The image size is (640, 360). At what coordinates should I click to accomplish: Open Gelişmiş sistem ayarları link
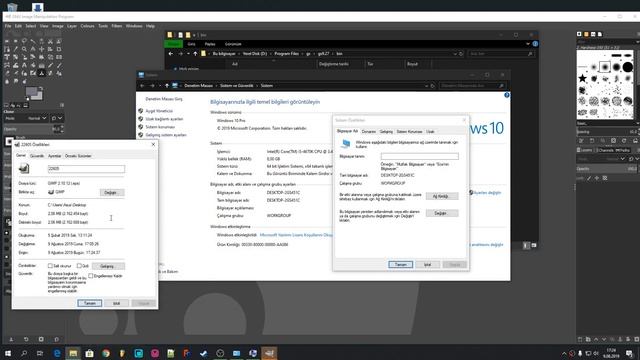point(166,135)
